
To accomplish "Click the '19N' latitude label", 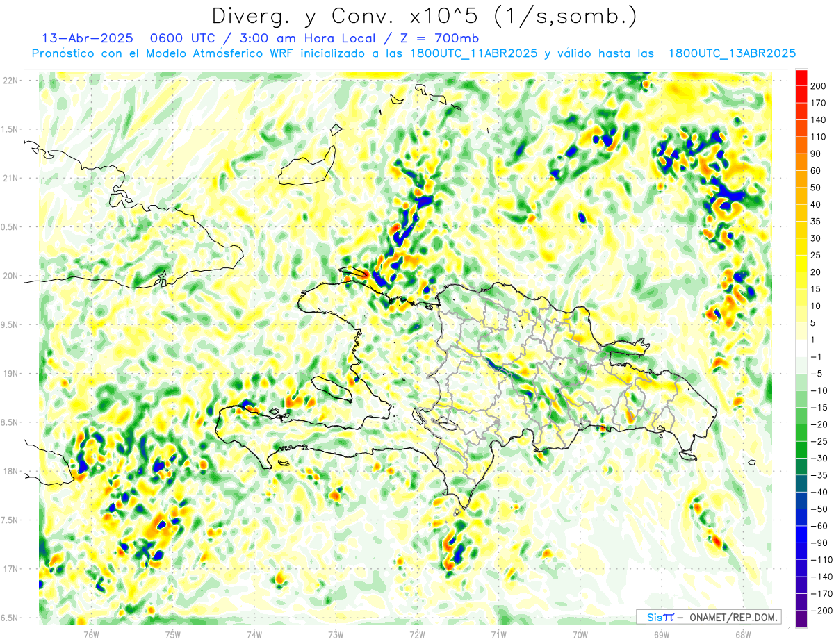I will click(x=11, y=374).
